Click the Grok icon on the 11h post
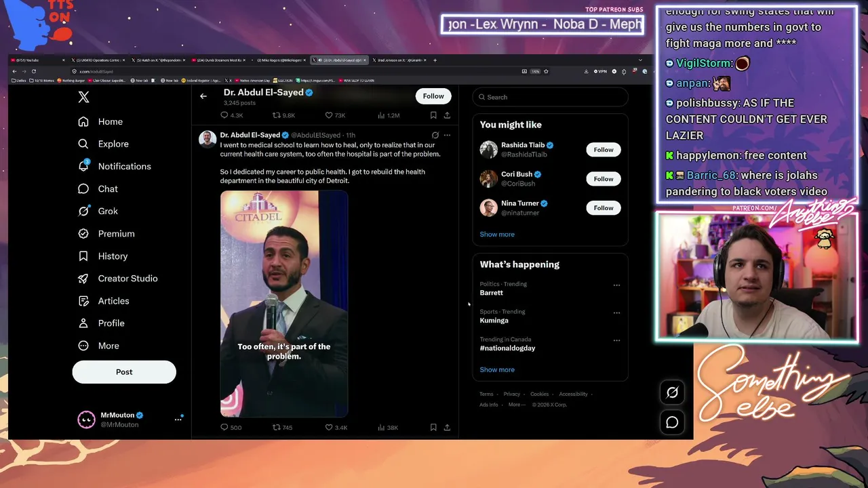 pyautogui.click(x=435, y=135)
